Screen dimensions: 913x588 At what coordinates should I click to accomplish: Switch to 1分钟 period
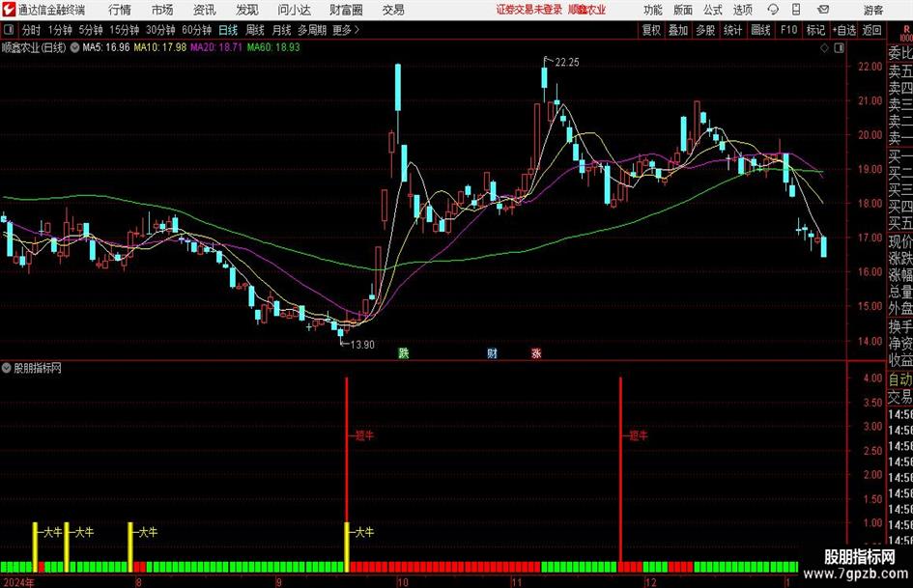pyautogui.click(x=60, y=30)
